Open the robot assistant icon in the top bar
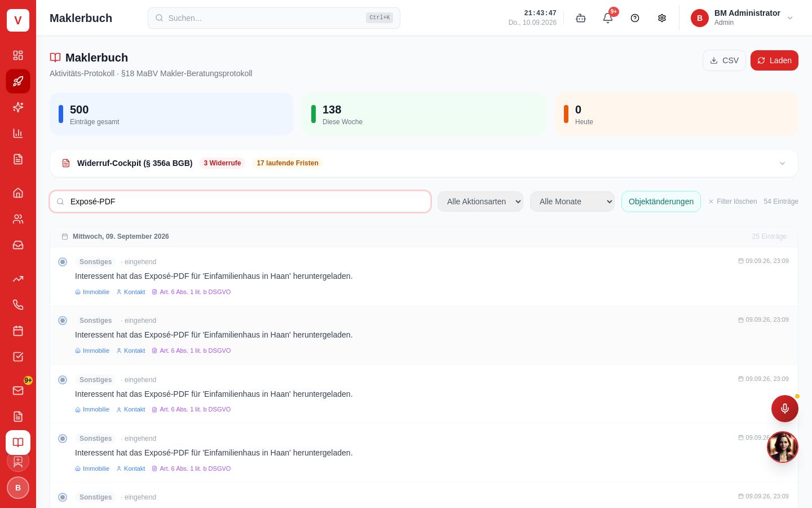812x508 pixels. tap(581, 18)
